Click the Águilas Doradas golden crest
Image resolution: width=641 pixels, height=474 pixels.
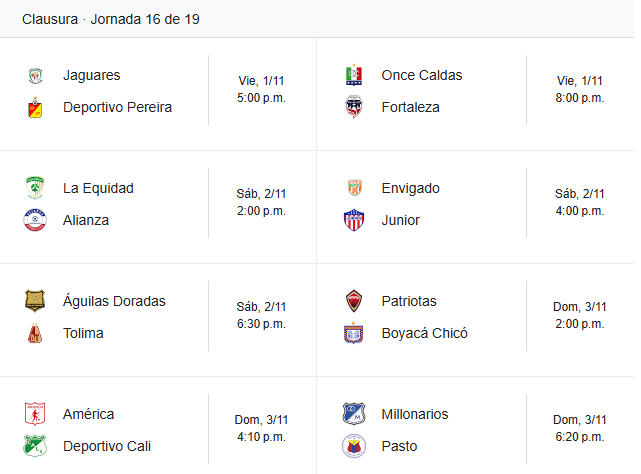point(35,301)
